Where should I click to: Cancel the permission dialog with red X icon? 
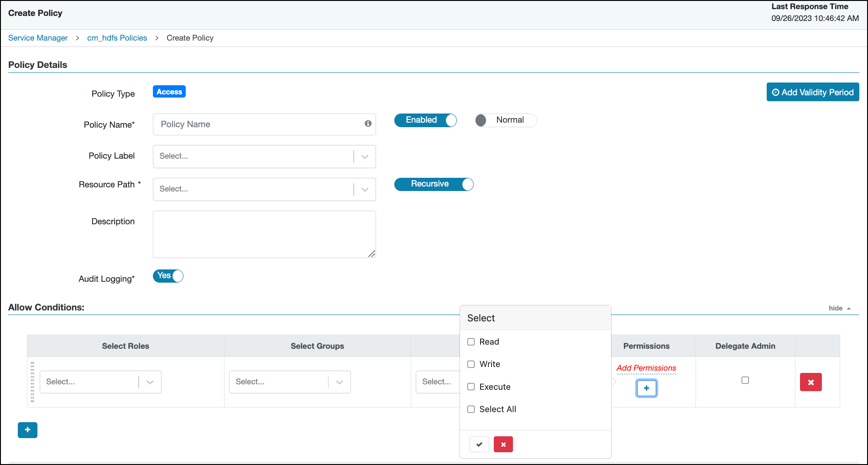click(x=503, y=444)
